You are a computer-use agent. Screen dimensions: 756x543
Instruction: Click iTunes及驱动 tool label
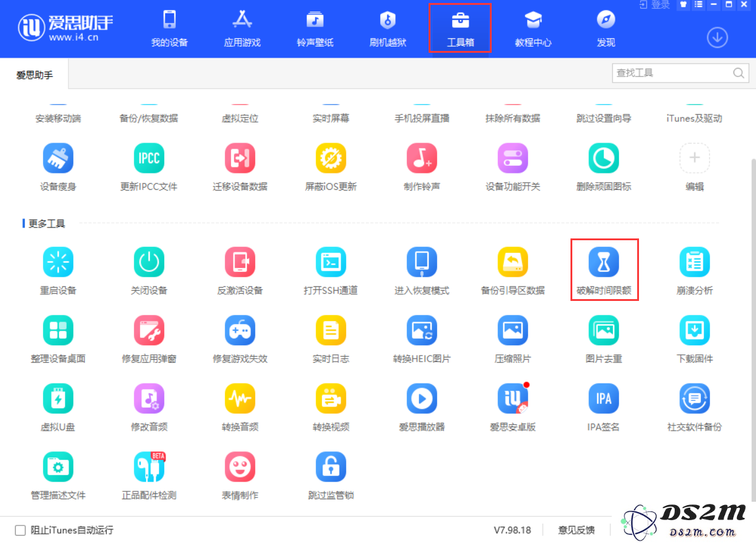(x=695, y=118)
